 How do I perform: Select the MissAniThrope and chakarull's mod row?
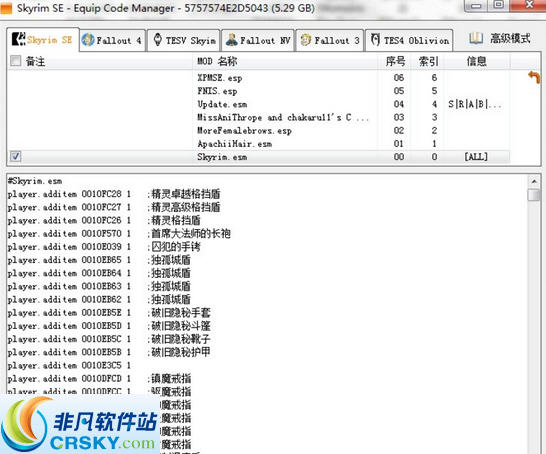tap(258, 117)
